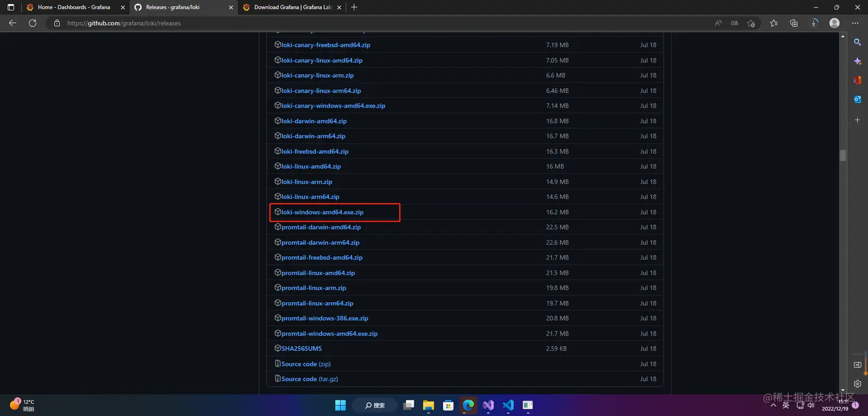Download Source code (tar.gz)
Viewport: 868px width, 416px height.
(x=310, y=379)
